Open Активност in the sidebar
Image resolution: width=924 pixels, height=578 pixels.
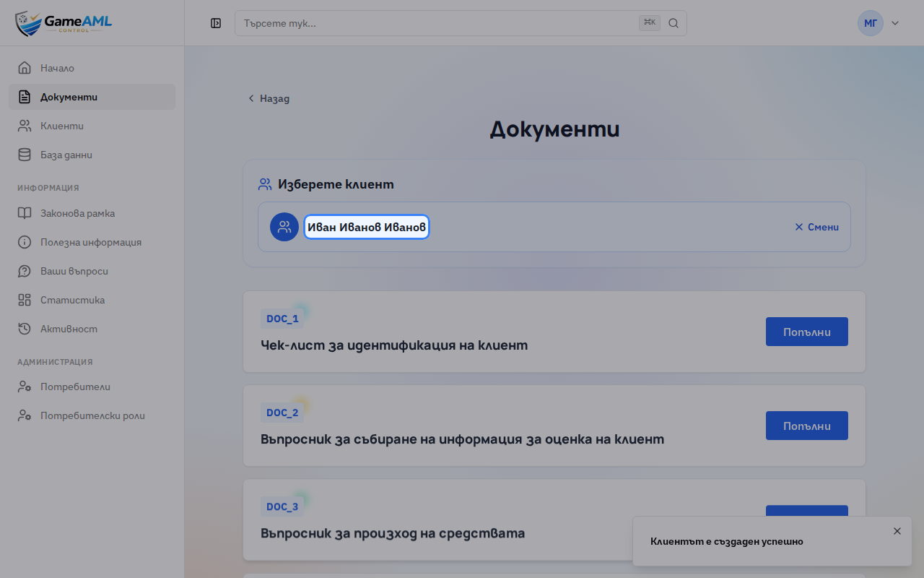tap(92, 329)
